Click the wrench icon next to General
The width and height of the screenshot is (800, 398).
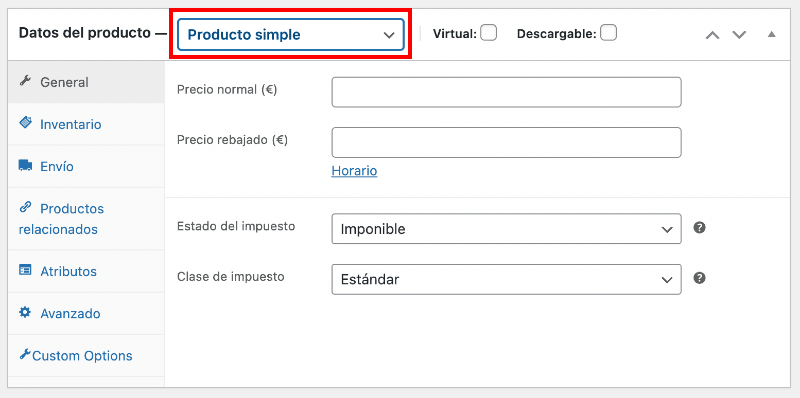(x=24, y=81)
